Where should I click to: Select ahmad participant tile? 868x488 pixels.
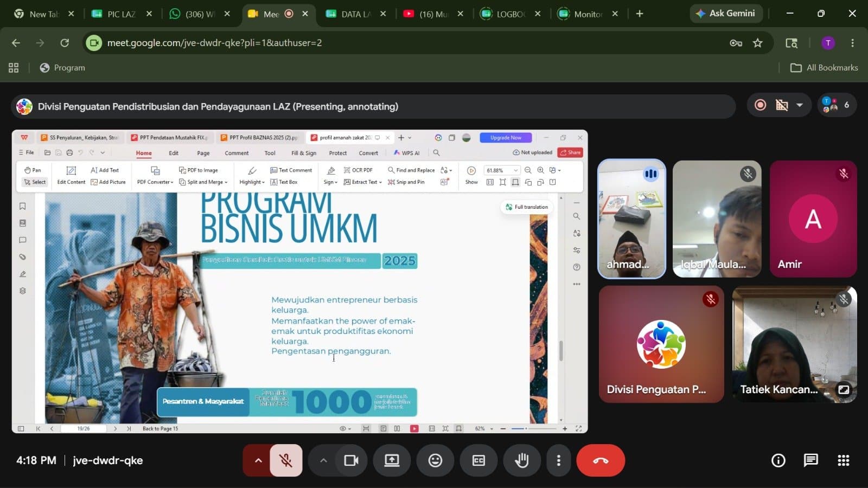[x=631, y=219]
